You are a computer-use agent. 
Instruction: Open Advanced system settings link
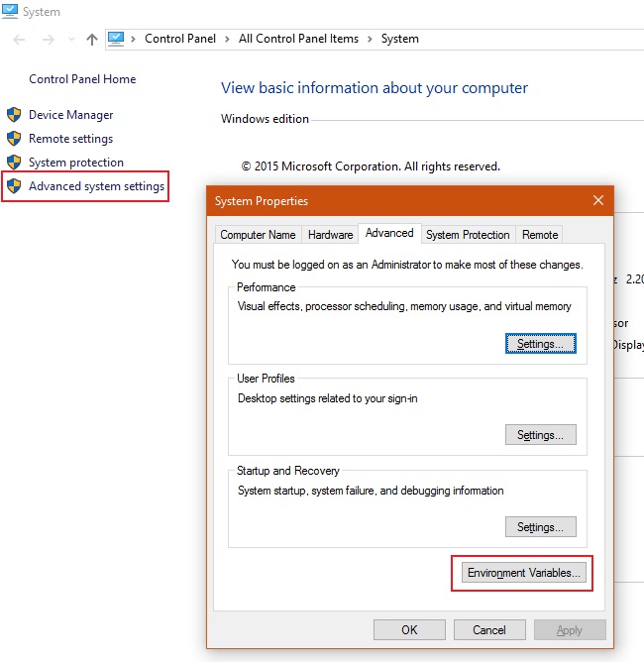coord(96,186)
